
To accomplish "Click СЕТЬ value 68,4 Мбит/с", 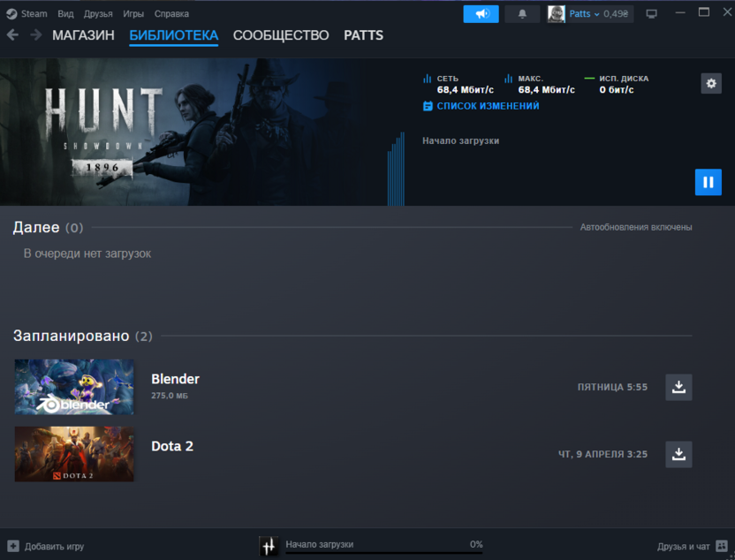I will [466, 90].
